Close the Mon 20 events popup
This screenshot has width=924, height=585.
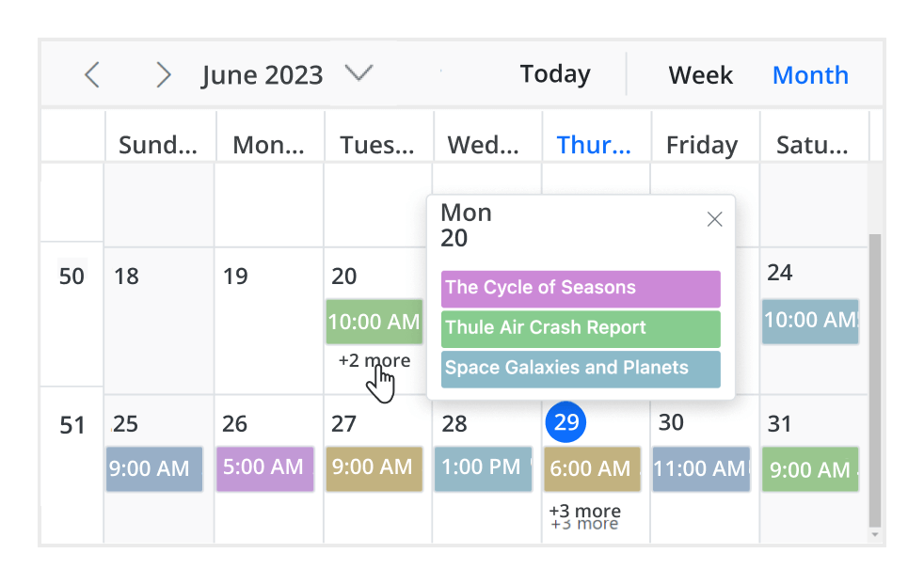714,218
